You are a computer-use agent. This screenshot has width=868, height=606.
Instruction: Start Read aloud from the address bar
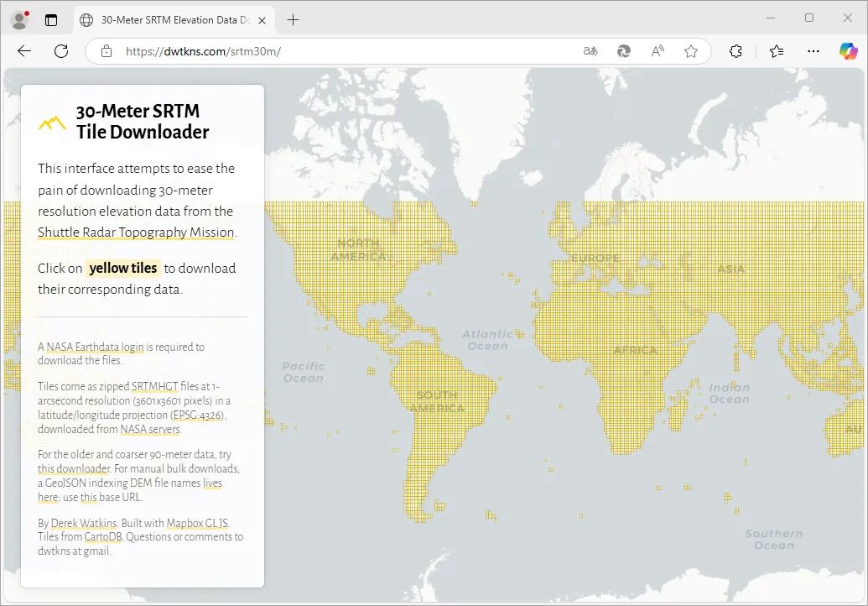(x=657, y=51)
